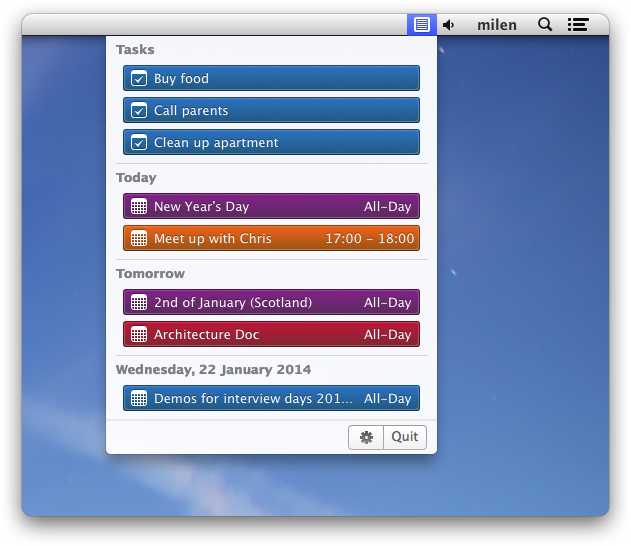
Task: Click the Today section header
Action: [136, 177]
